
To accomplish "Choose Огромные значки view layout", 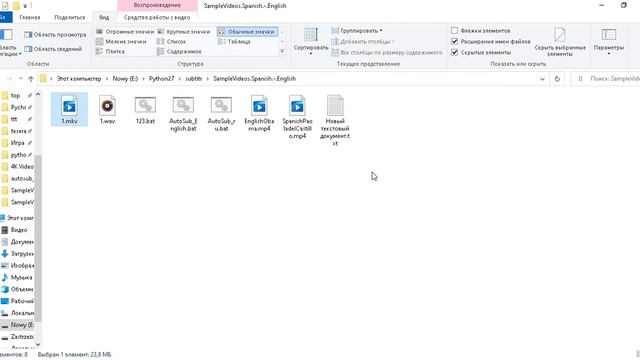I will point(125,31).
